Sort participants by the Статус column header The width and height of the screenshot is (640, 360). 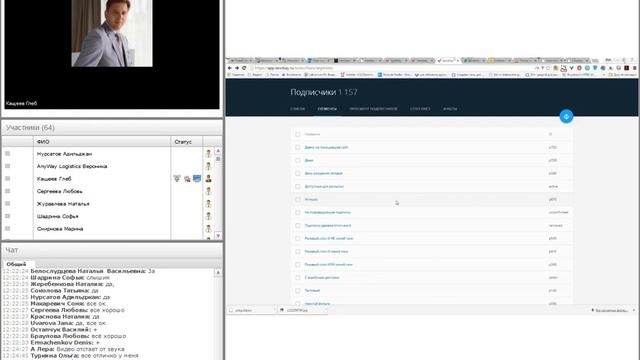[x=187, y=142]
